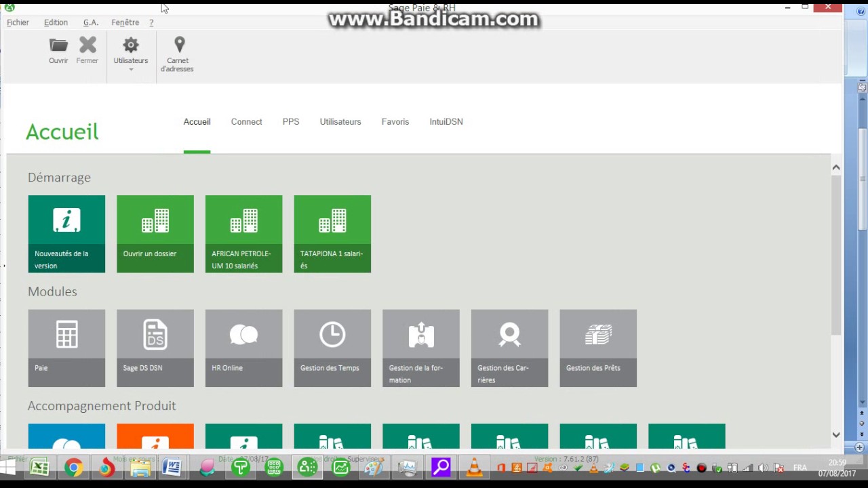Open the ? help menu
Viewport: 868px width, 488px height.
tap(151, 22)
